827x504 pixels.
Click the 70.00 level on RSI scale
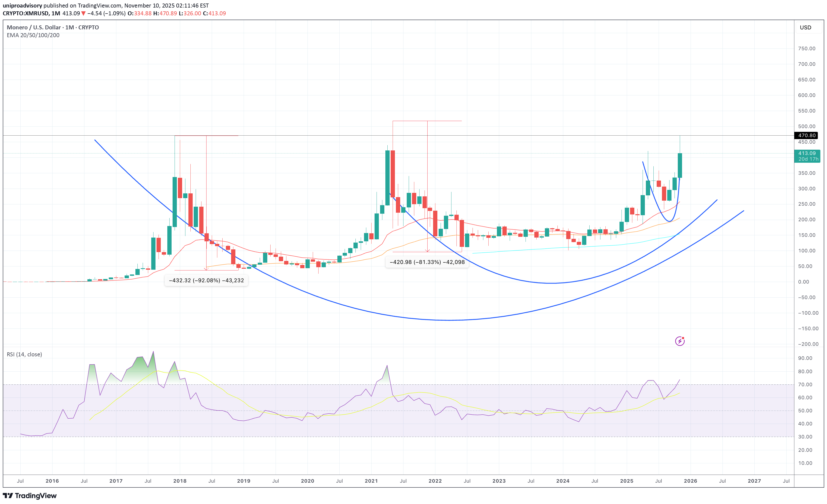coord(805,384)
